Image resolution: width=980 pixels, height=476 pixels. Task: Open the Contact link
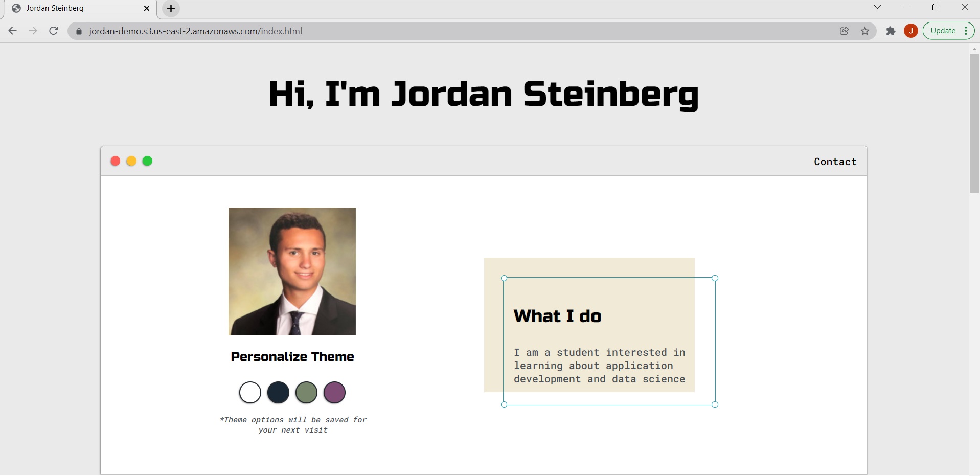835,162
